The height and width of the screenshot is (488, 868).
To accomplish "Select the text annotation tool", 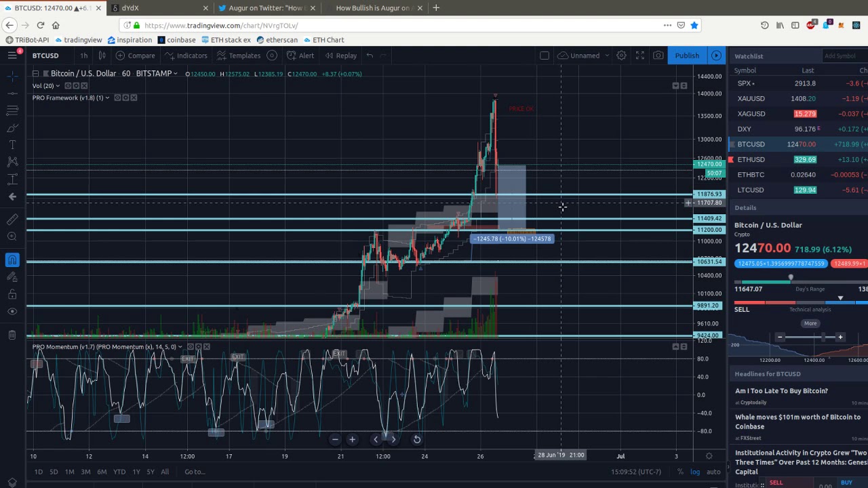I will tap(12, 144).
